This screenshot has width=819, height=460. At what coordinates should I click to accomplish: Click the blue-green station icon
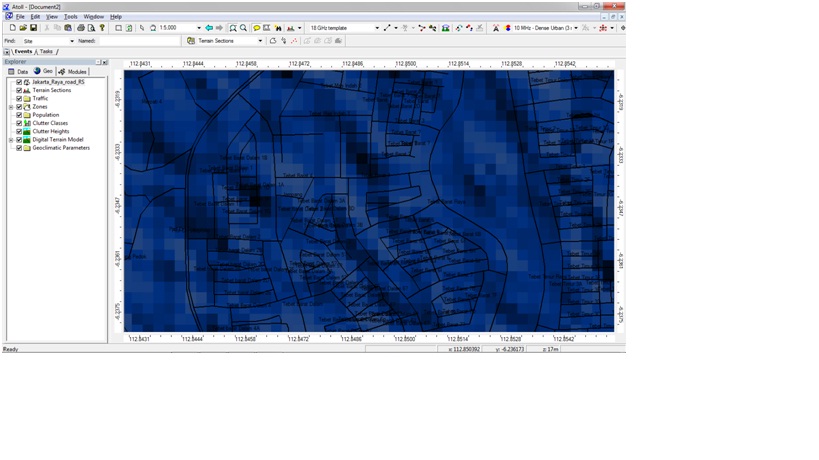(x=446, y=28)
